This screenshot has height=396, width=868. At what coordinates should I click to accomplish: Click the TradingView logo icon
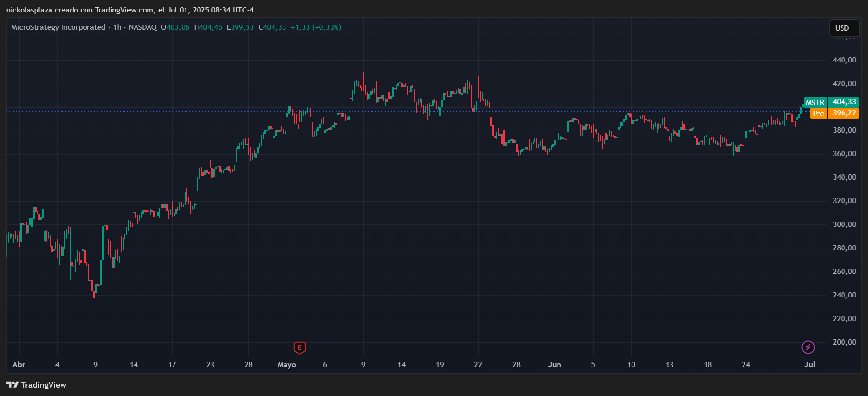12,385
